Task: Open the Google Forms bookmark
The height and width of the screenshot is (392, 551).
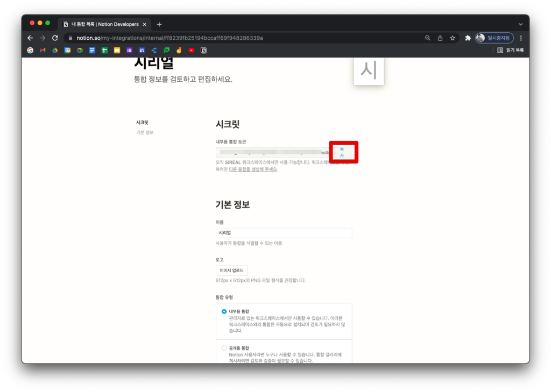Action: 129,50
